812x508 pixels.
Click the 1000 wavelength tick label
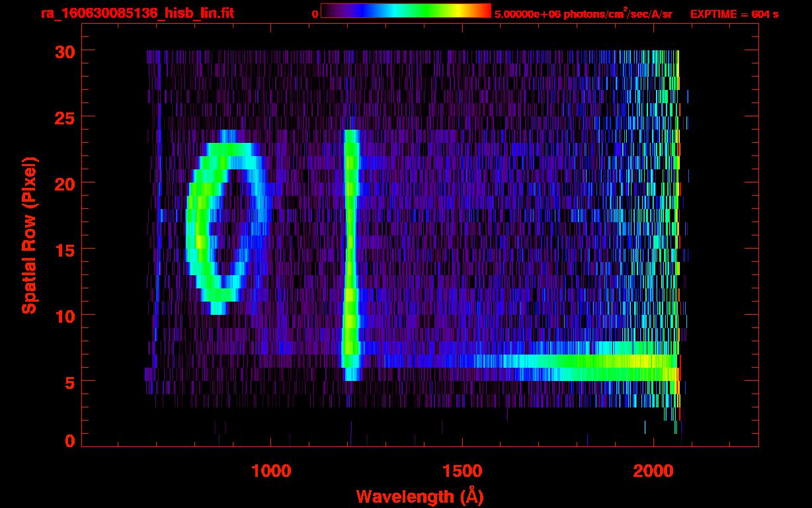click(271, 471)
